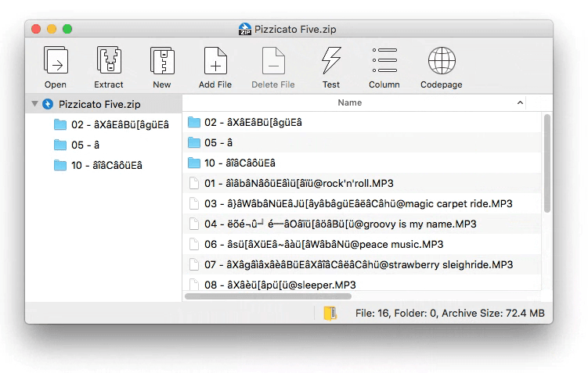588x373 pixels.
Task: Select the rock'n'roll.MP3 file
Action: click(298, 184)
